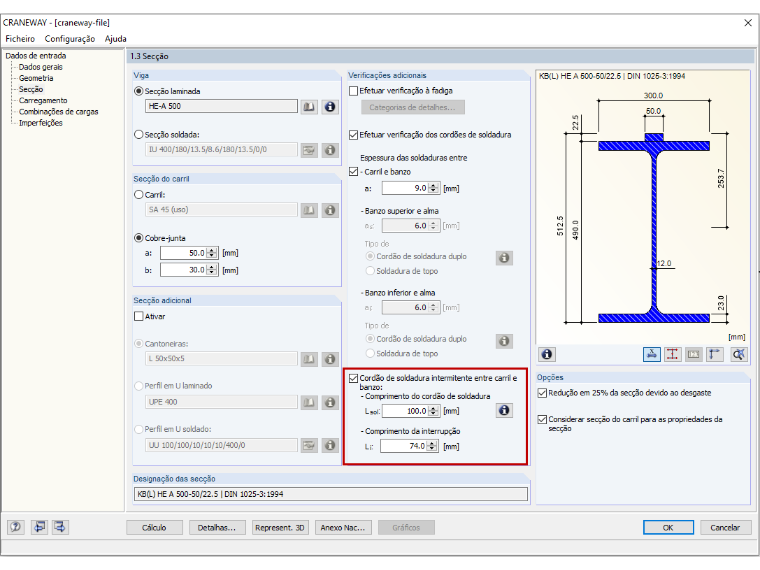Open section info below cross-section preview

(x=547, y=354)
